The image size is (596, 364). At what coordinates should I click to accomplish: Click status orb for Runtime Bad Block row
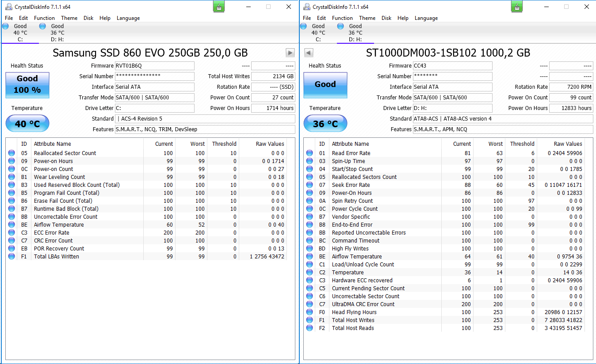(x=11, y=209)
